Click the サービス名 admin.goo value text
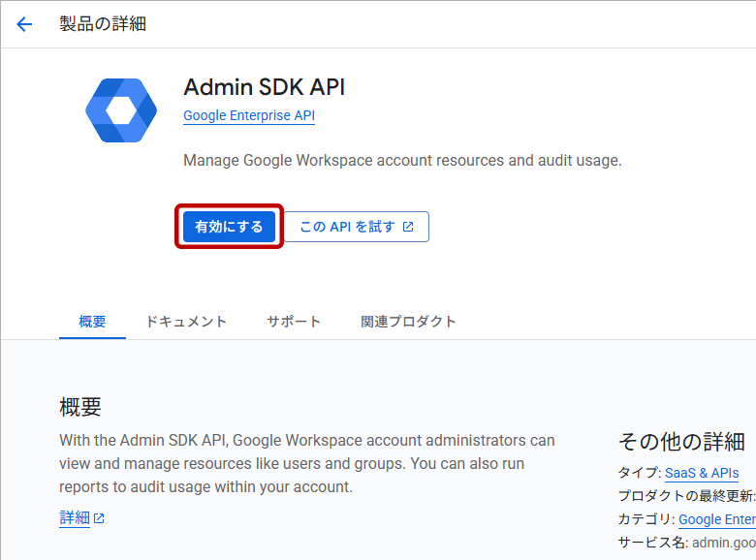This screenshot has width=756, height=560. tap(723, 543)
